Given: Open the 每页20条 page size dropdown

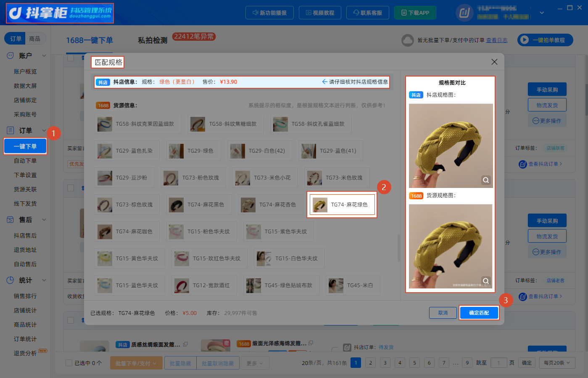Looking at the screenshot, I should 557,363.
